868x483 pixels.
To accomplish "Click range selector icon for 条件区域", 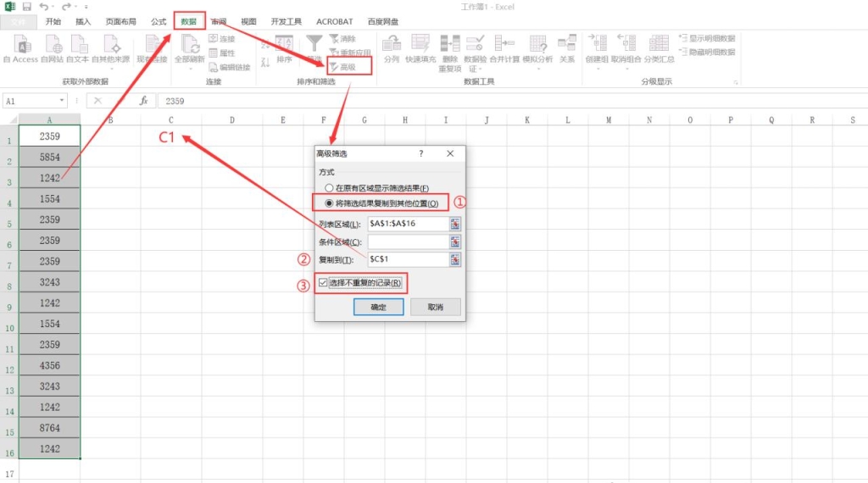I will click(x=455, y=241).
